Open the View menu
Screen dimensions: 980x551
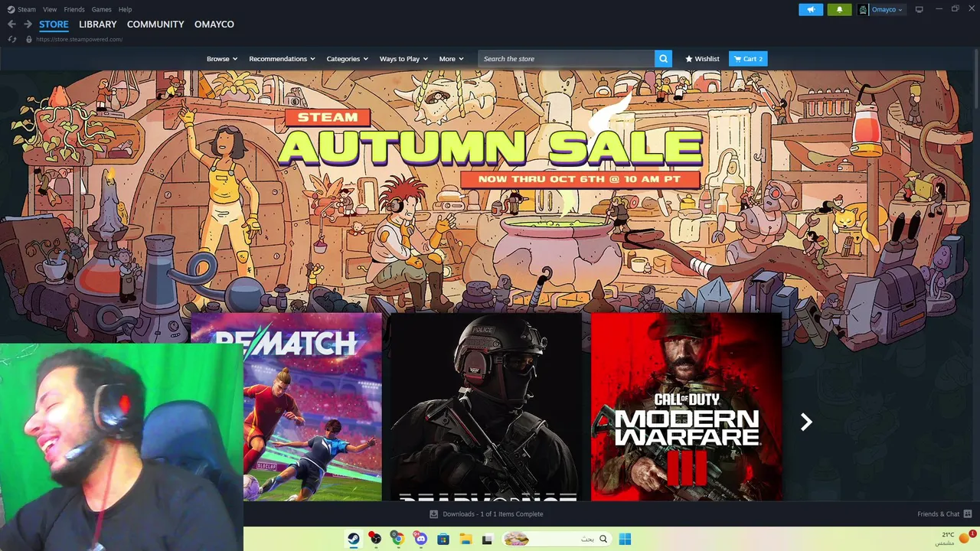pos(50,9)
